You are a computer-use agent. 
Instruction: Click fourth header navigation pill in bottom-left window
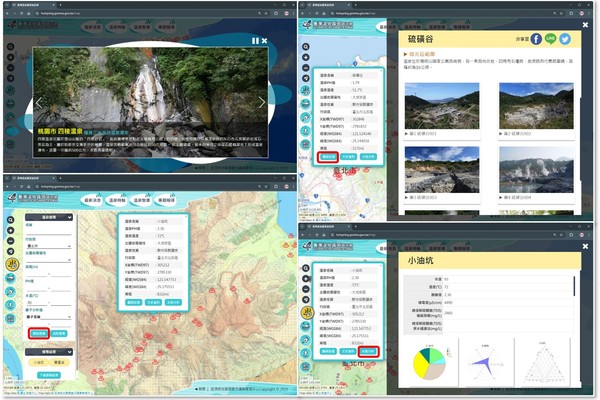point(166,200)
